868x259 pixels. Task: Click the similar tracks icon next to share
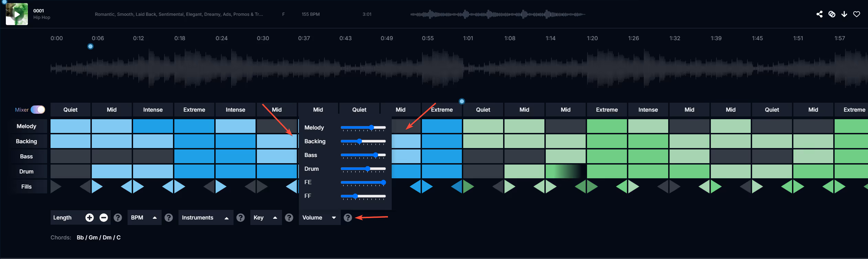[832, 14]
